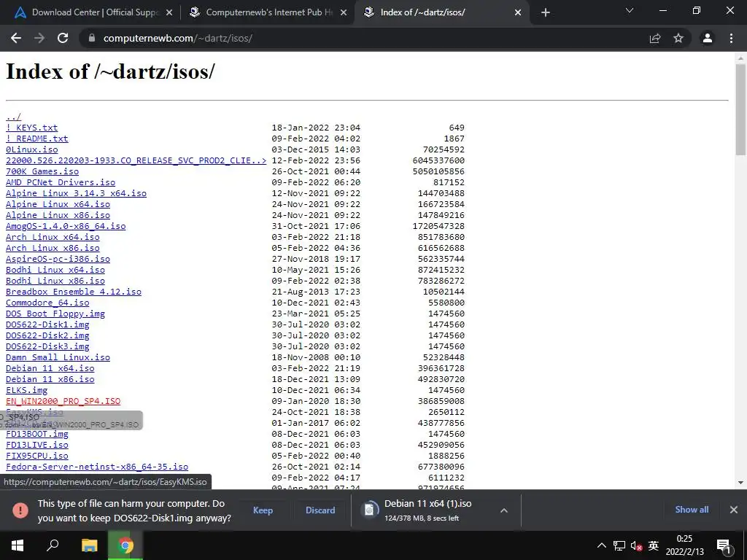
Task: Go back to the previous page
Action: 16,38
